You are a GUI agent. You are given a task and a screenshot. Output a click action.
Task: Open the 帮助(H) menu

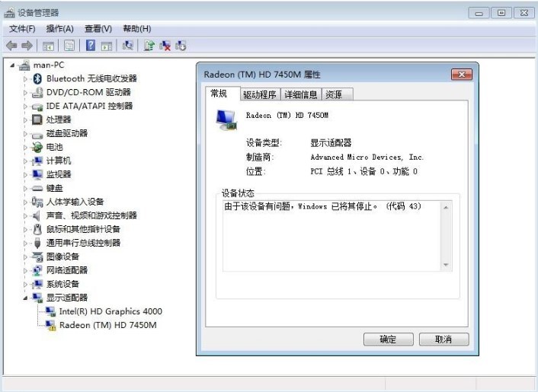point(137,29)
